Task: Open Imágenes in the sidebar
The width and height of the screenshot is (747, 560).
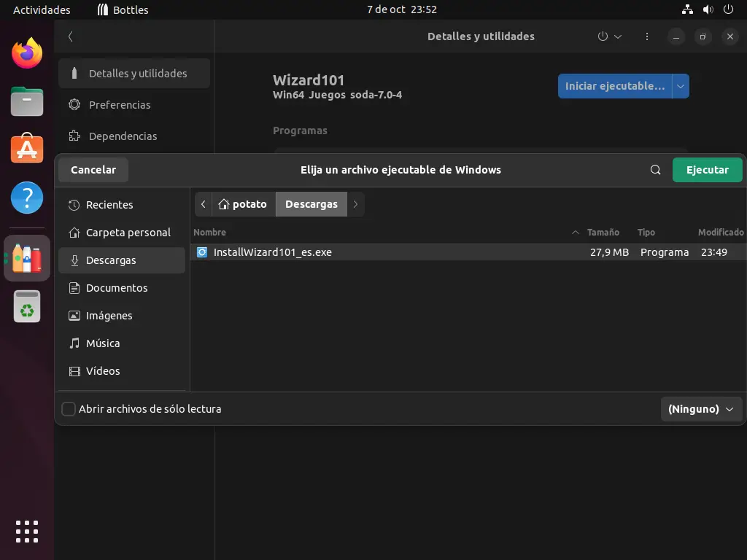Action: tap(122, 315)
